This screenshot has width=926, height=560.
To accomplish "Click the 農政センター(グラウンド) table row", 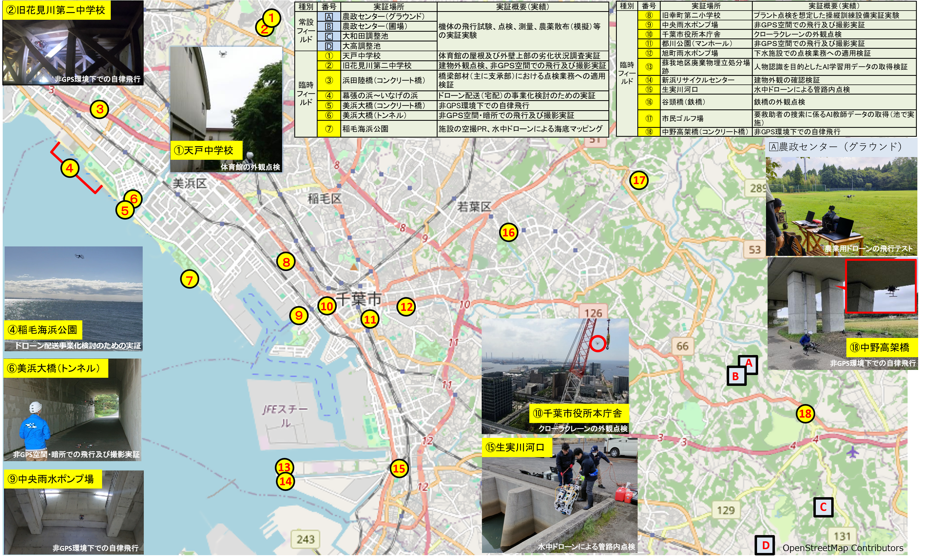I will tap(383, 17).
